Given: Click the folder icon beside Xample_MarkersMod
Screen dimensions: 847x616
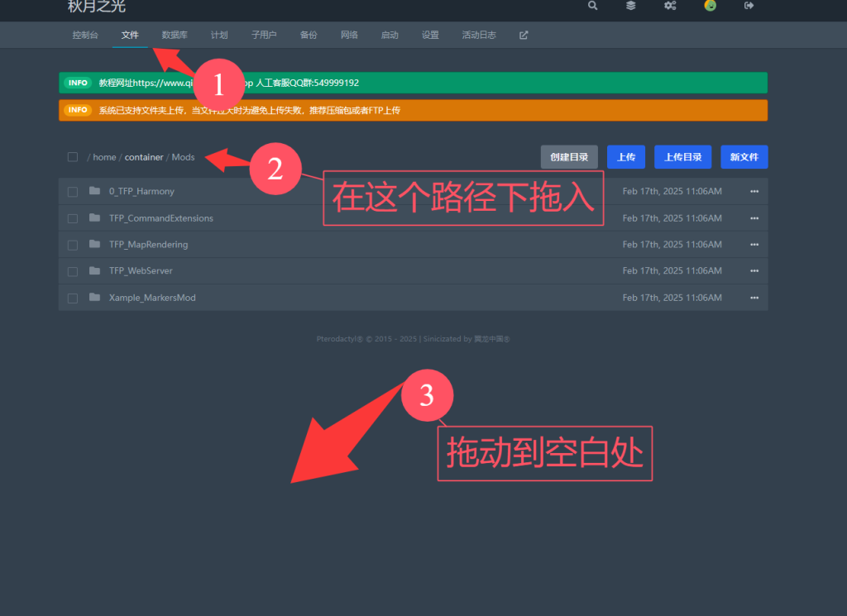Looking at the screenshot, I should [94, 297].
